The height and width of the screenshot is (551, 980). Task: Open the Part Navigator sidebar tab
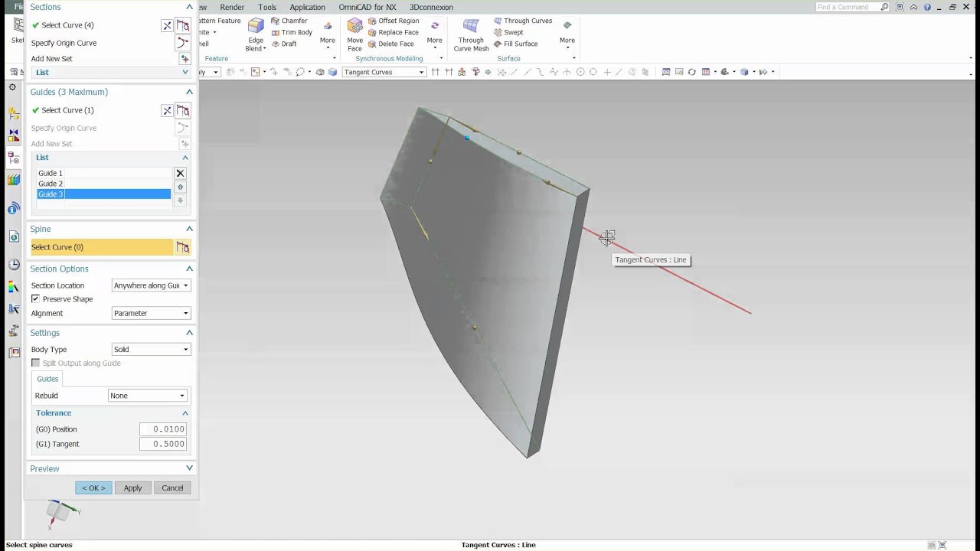point(14,159)
